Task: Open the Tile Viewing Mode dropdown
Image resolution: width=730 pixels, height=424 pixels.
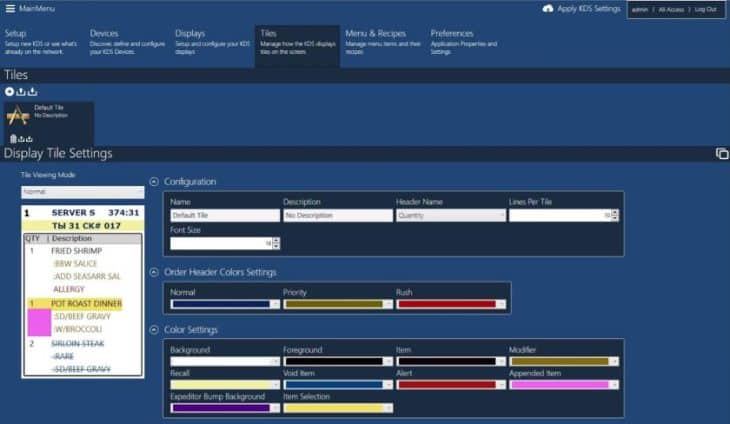Action: click(x=83, y=191)
